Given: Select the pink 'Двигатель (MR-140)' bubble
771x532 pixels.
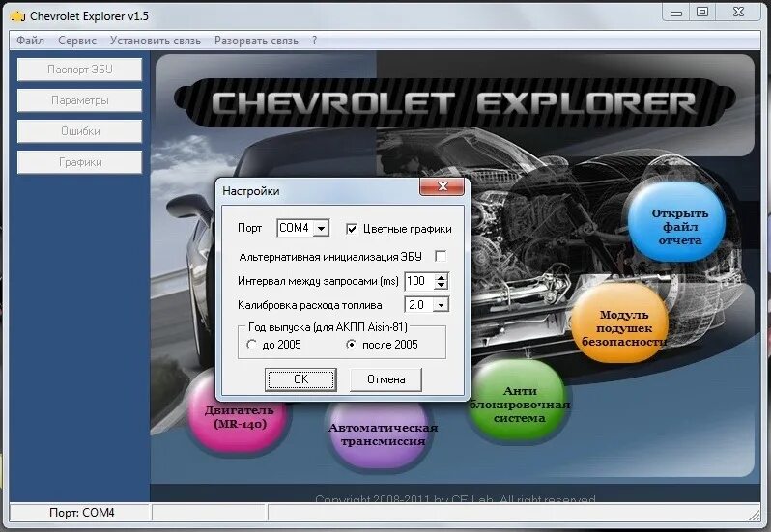Looking at the screenshot, I should (239, 413).
